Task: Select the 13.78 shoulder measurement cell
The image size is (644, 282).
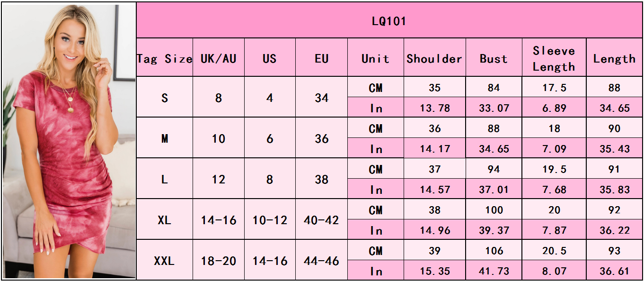Action: click(434, 108)
